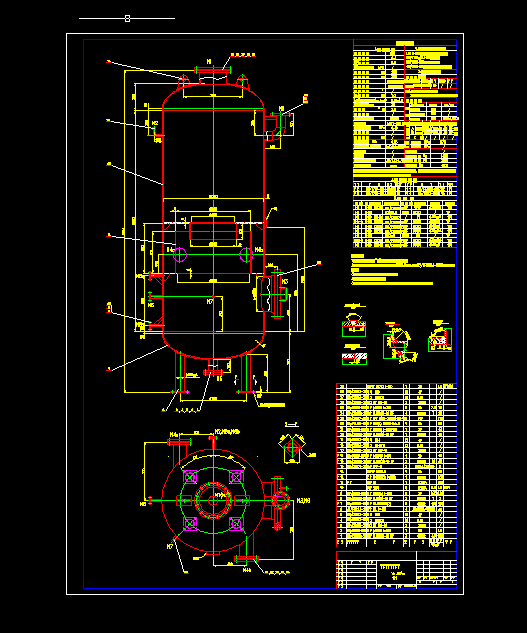Select the left magenta nozzle circle in the elevation view
This screenshot has width=527, height=633.
(180, 255)
